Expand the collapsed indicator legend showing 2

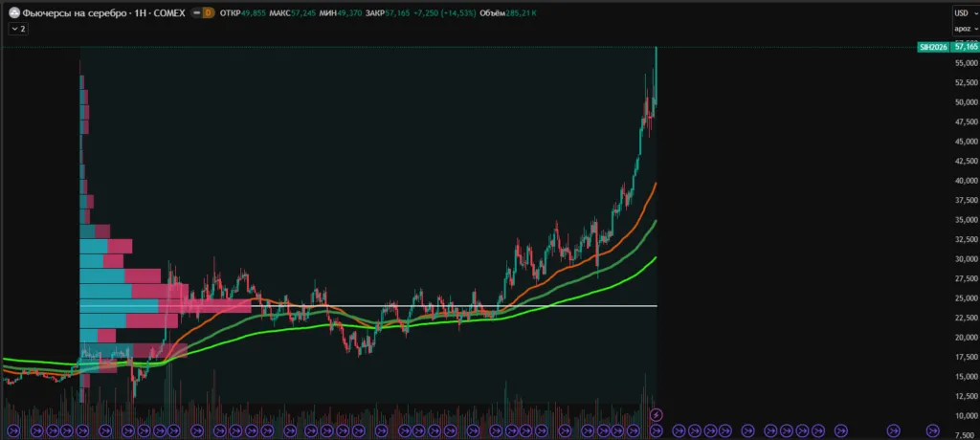17,29
